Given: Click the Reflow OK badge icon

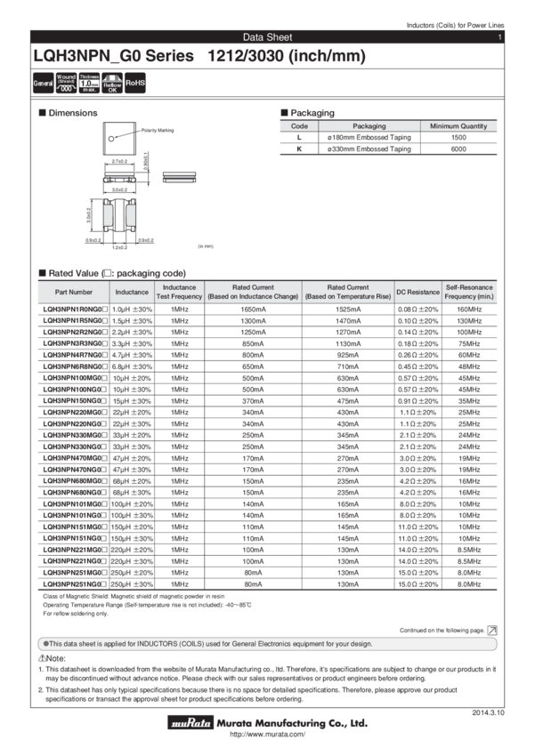Looking at the screenshot, I should pos(112,83).
